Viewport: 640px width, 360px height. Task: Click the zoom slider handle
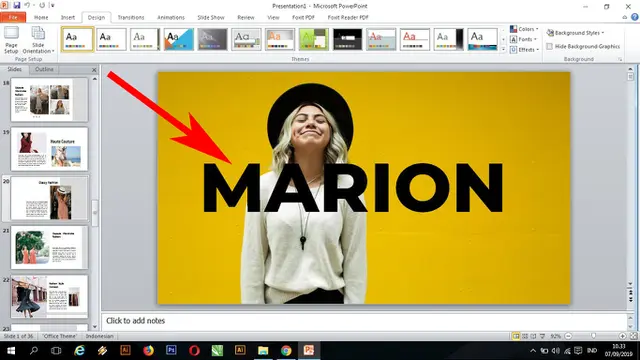click(593, 336)
